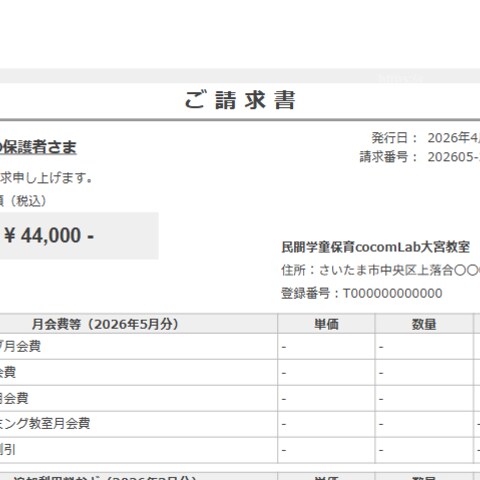
Task: Click the first 数量 column header
Action: click(x=424, y=324)
